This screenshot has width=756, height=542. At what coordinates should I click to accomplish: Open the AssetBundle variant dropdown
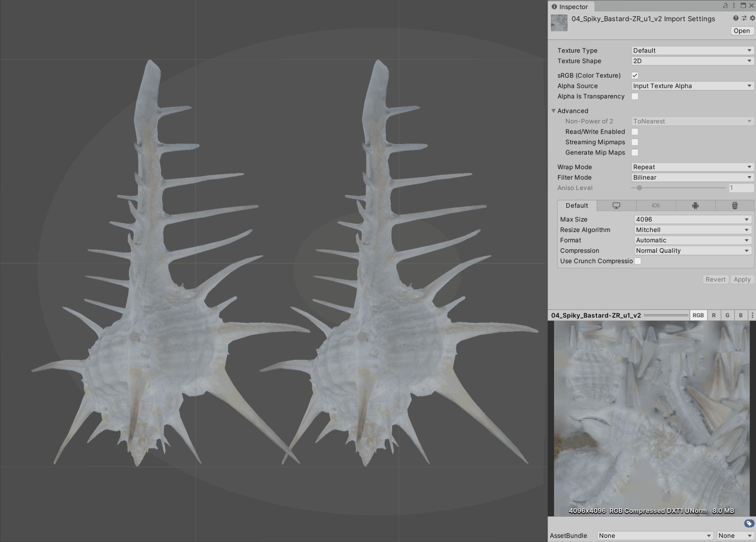coord(735,536)
